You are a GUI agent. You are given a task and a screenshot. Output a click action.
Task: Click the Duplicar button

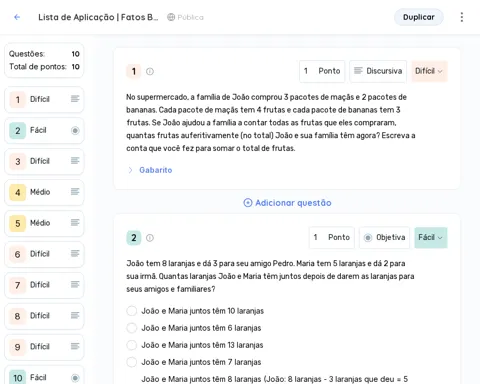point(419,17)
